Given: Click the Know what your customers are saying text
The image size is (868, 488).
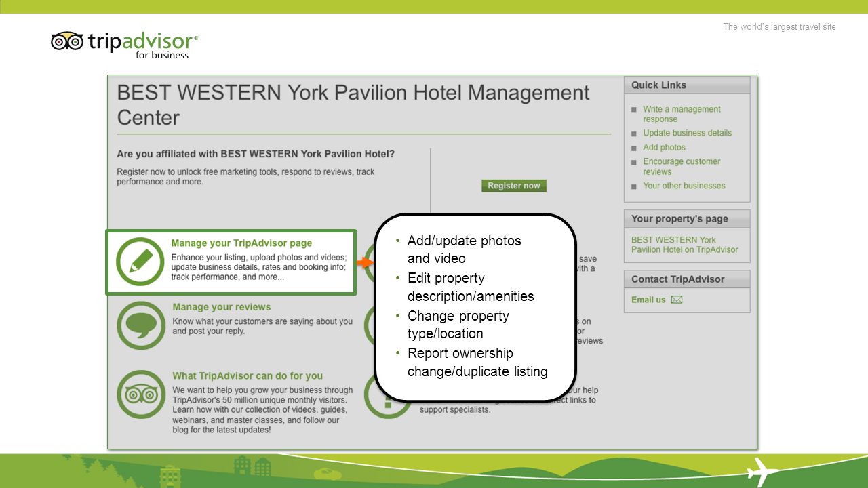Looking at the screenshot, I should [262, 326].
